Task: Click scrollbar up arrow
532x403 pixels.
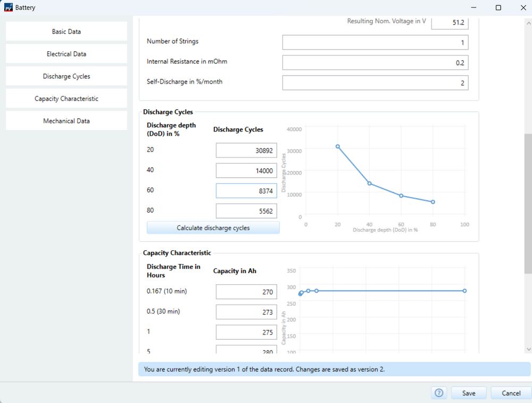Action: click(x=528, y=23)
